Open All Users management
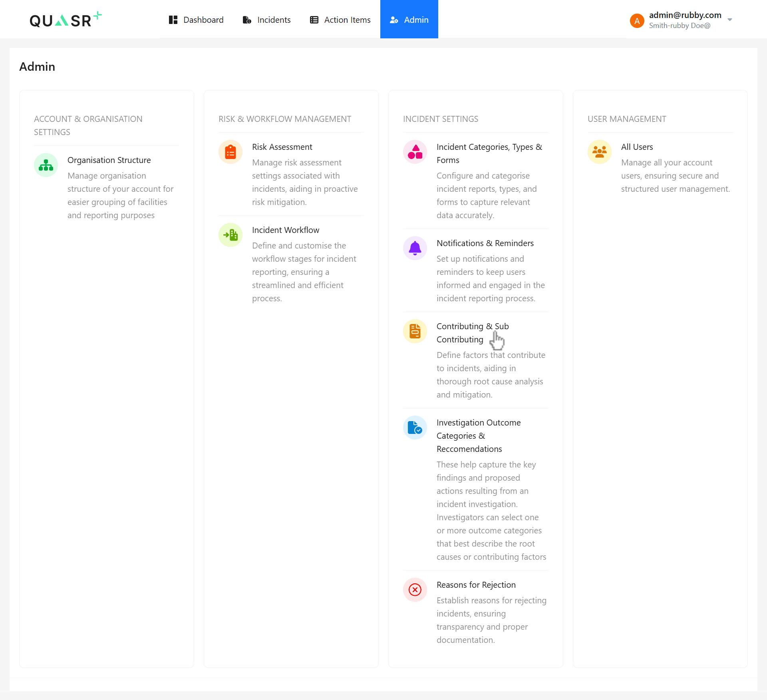767x700 pixels. 637,147
